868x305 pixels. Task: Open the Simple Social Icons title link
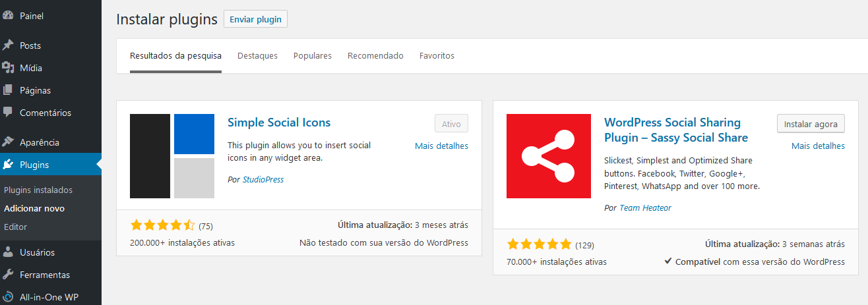click(279, 123)
